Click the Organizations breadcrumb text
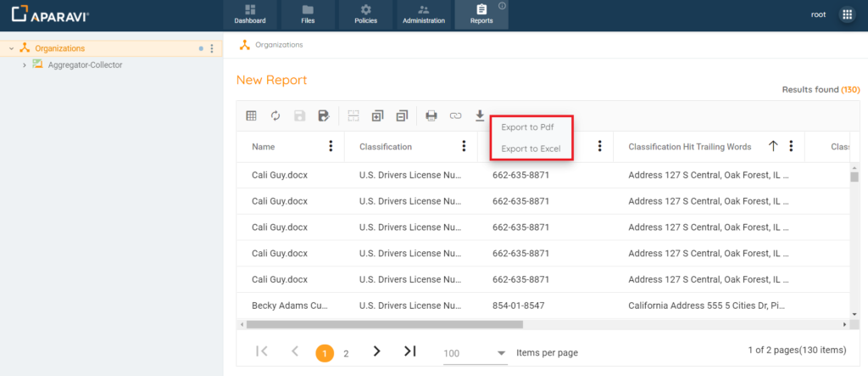Viewport: 868px width, 376px height. [279, 45]
